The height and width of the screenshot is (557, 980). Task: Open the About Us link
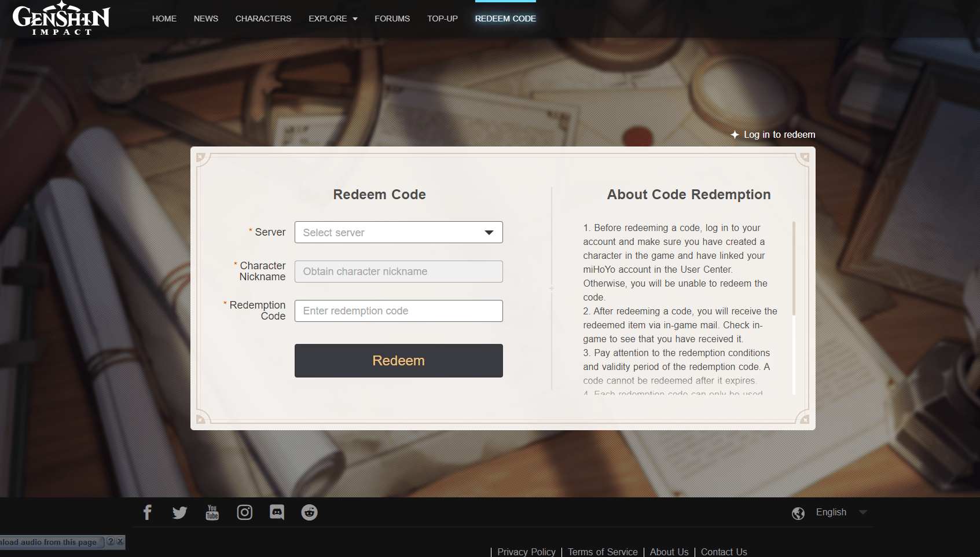[669, 552]
